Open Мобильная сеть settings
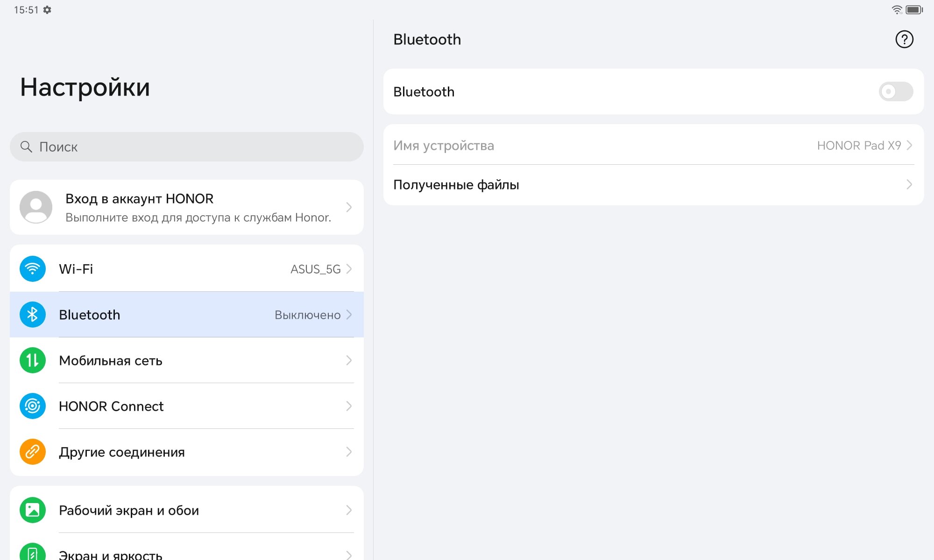The width and height of the screenshot is (934, 560). coord(187,360)
